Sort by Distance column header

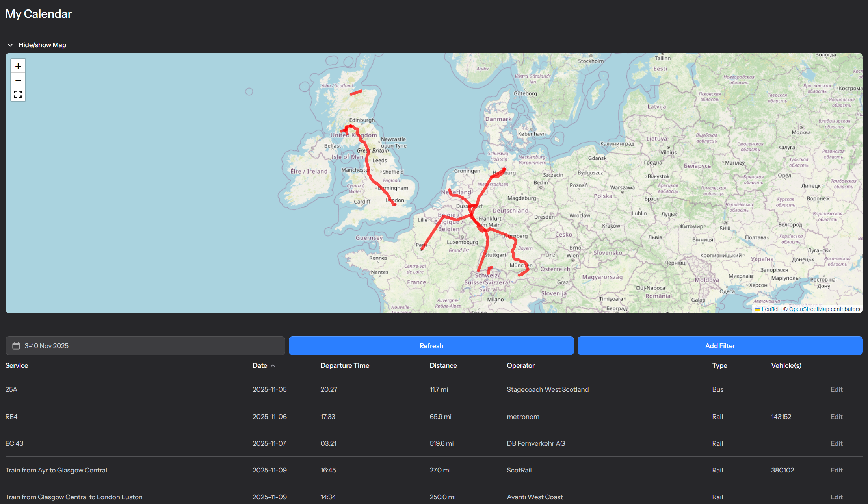coord(443,365)
